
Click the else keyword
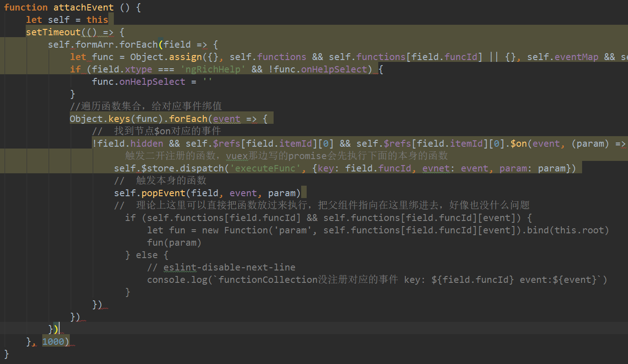pos(147,255)
